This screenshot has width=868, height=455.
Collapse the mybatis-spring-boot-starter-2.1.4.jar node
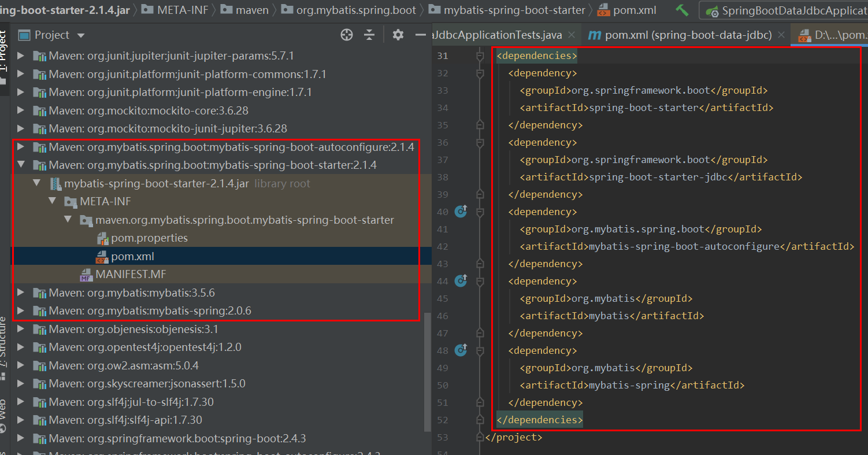37,183
